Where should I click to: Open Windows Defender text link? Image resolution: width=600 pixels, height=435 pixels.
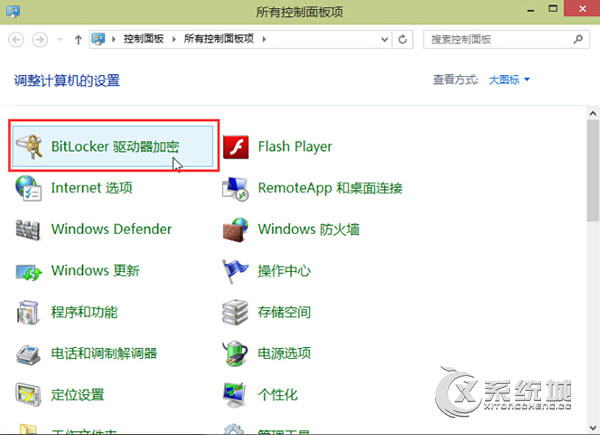click(x=111, y=229)
